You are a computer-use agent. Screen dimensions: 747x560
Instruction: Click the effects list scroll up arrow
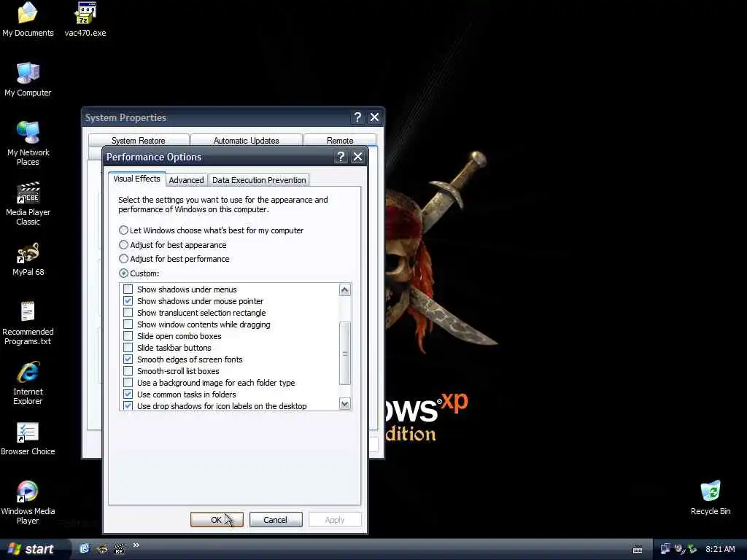[x=344, y=289]
